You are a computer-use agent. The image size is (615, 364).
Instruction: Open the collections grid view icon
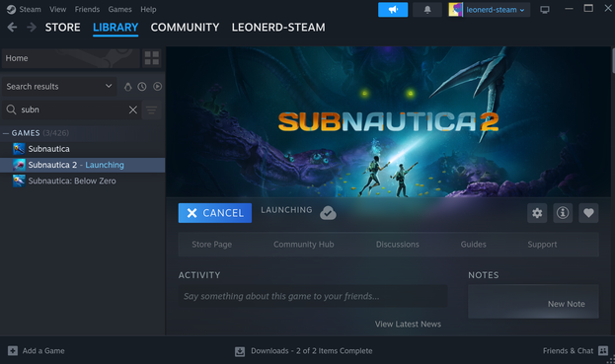point(151,58)
